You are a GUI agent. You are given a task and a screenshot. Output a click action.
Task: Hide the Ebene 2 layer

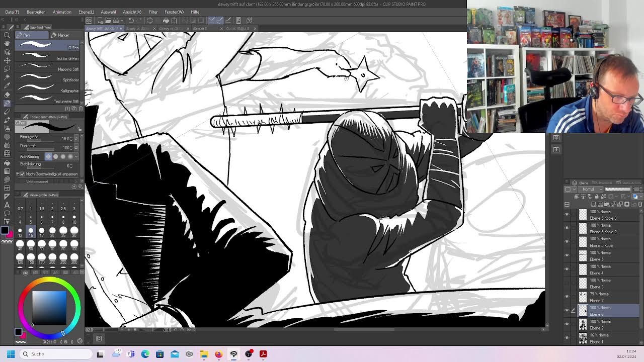(x=567, y=324)
